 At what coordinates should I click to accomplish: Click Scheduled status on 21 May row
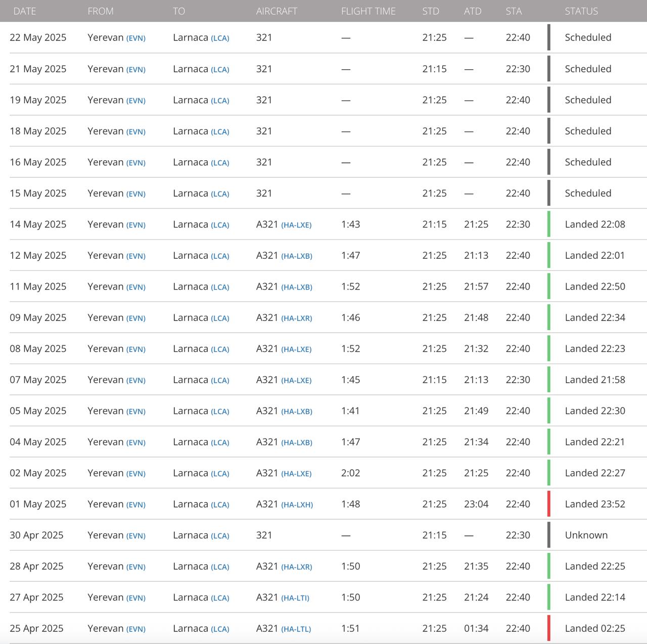click(x=588, y=69)
